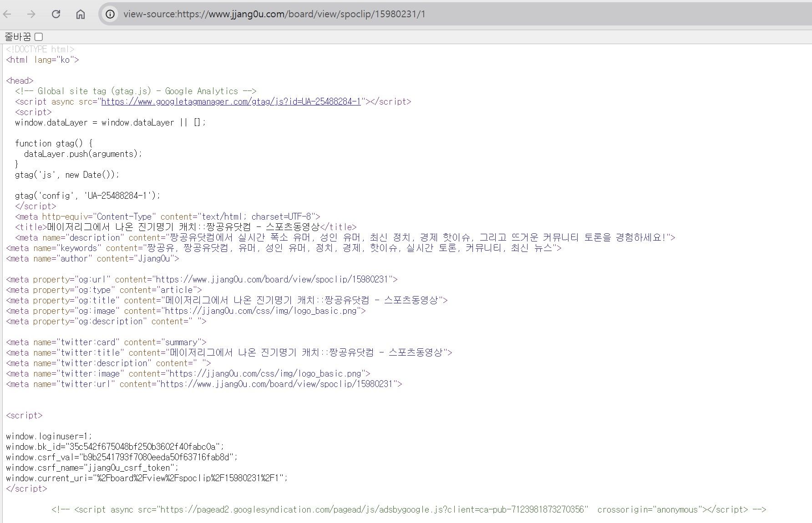Viewport: 812px width, 523px height.
Task: Open the googletagmanager gtag.js script link
Action: (231, 101)
